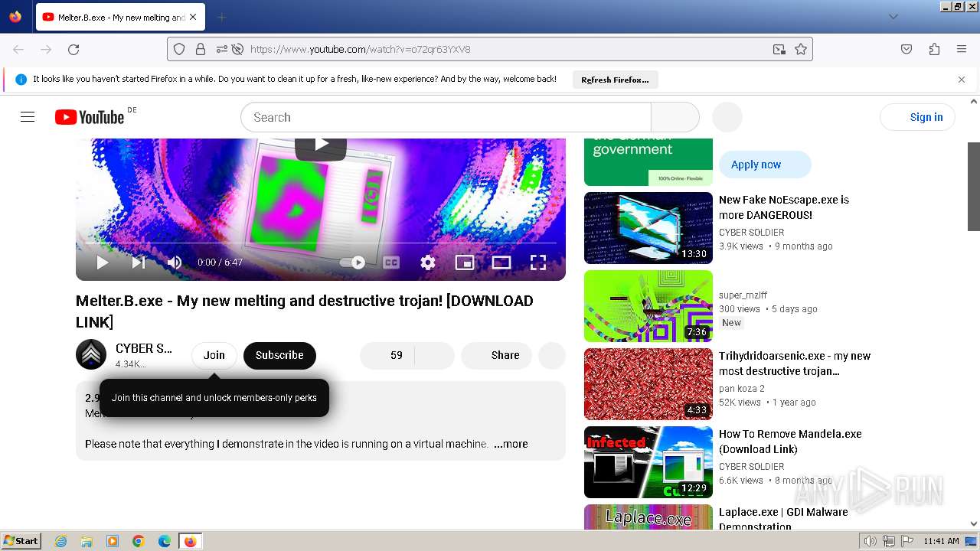The image size is (980, 551).
Task: Open New Fake NoEscape.exe title link
Action: pyautogui.click(x=784, y=207)
